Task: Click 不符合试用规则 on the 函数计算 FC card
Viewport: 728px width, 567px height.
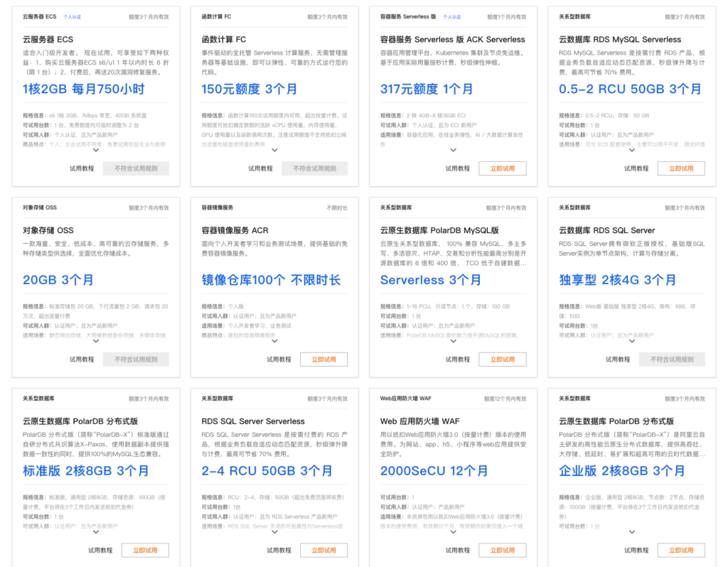Action: click(x=315, y=168)
